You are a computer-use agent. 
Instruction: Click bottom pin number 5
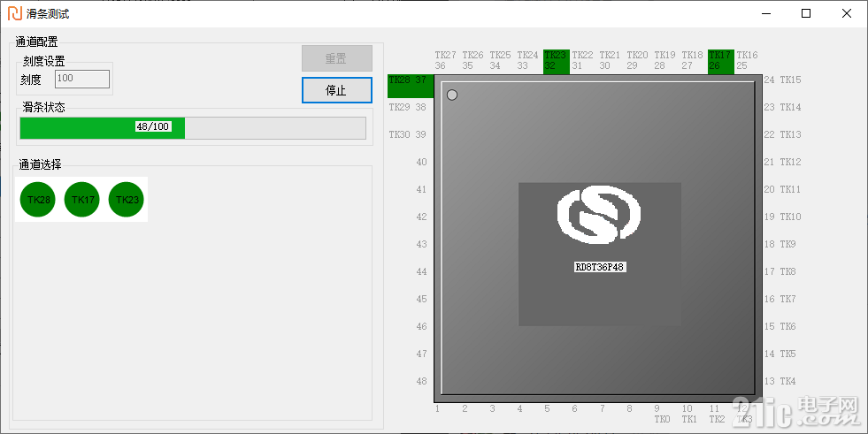point(547,408)
